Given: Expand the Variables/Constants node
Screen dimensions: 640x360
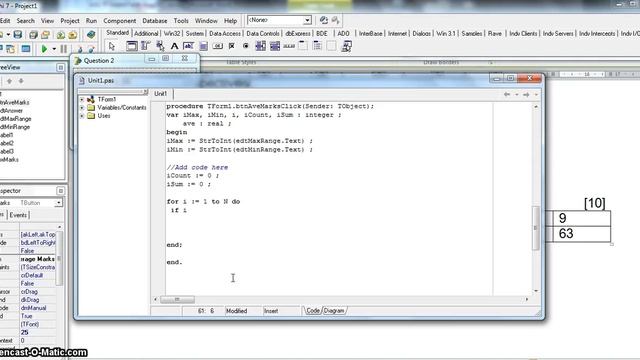Looking at the screenshot, I should click(82, 108).
